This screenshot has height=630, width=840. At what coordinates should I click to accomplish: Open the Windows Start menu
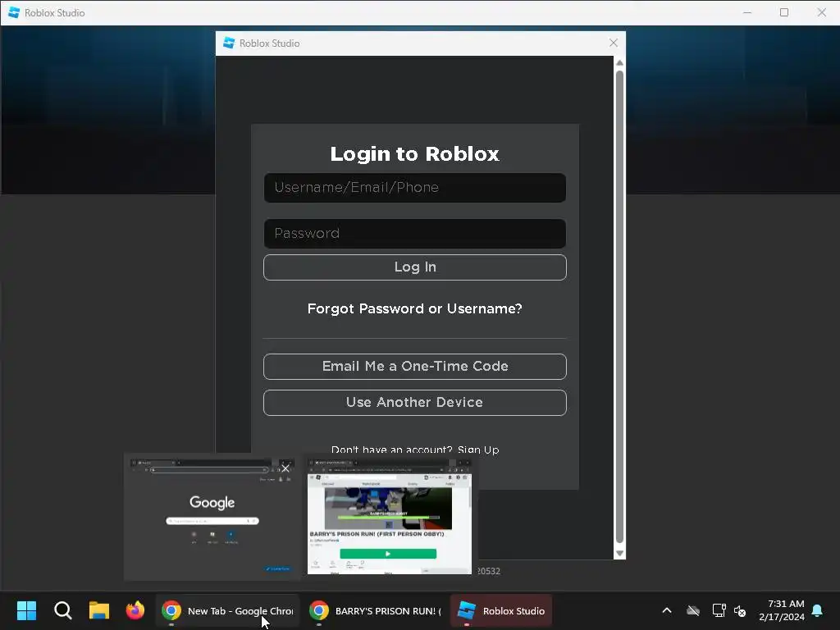[x=27, y=610]
